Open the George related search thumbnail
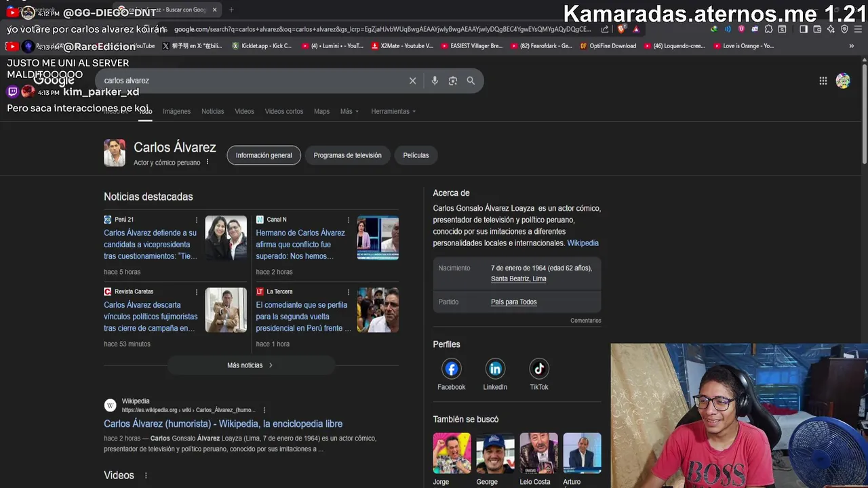This screenshot has width=868, height=488. tap(495, 453)
